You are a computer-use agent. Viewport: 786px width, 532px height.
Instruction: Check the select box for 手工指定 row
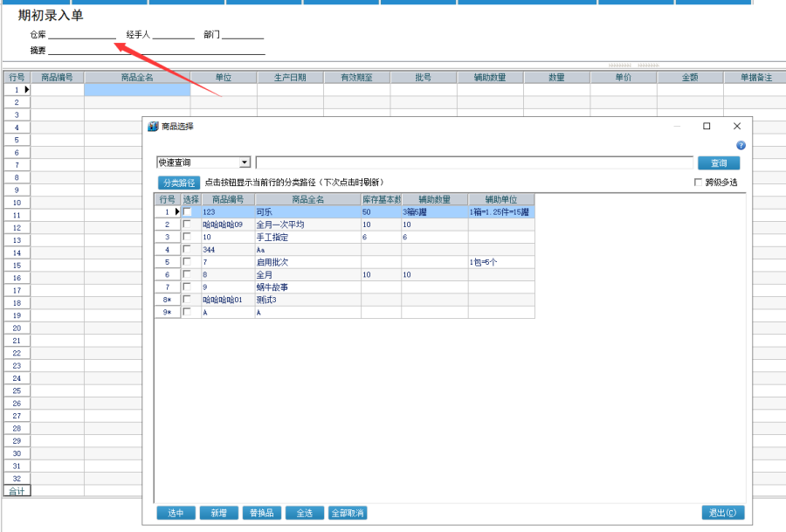pos(186,237)
